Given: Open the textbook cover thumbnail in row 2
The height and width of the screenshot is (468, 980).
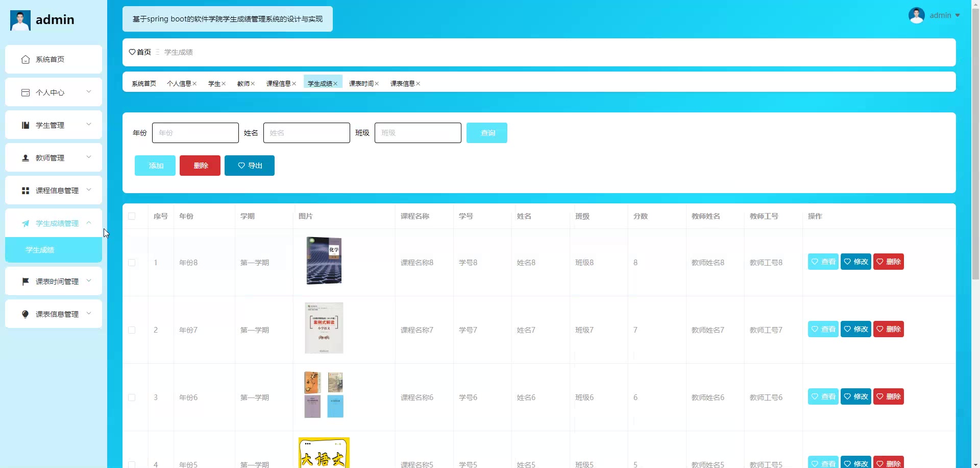Looking at the screenshot, I should point(324,328).
